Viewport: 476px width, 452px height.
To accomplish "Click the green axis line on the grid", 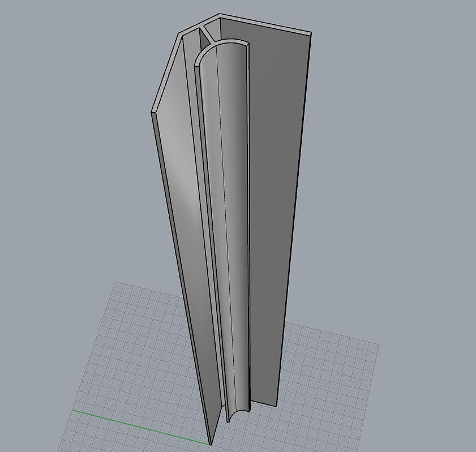I will point(140,428).
